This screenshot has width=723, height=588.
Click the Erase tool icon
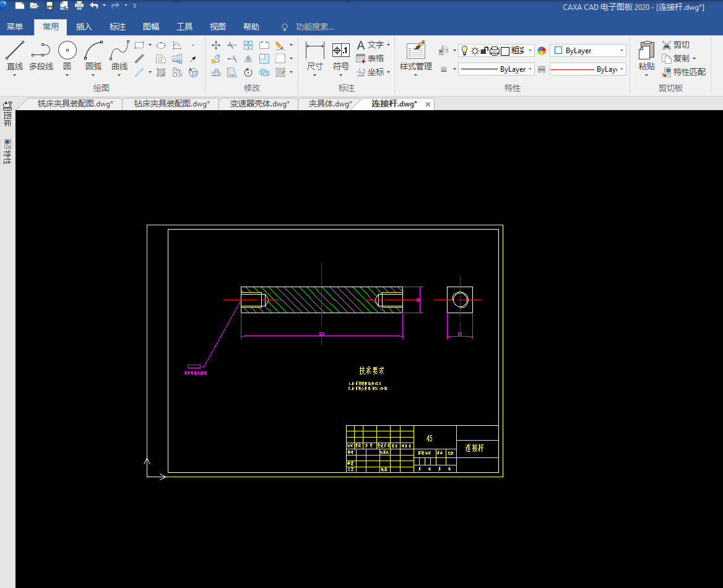point(280,45)
